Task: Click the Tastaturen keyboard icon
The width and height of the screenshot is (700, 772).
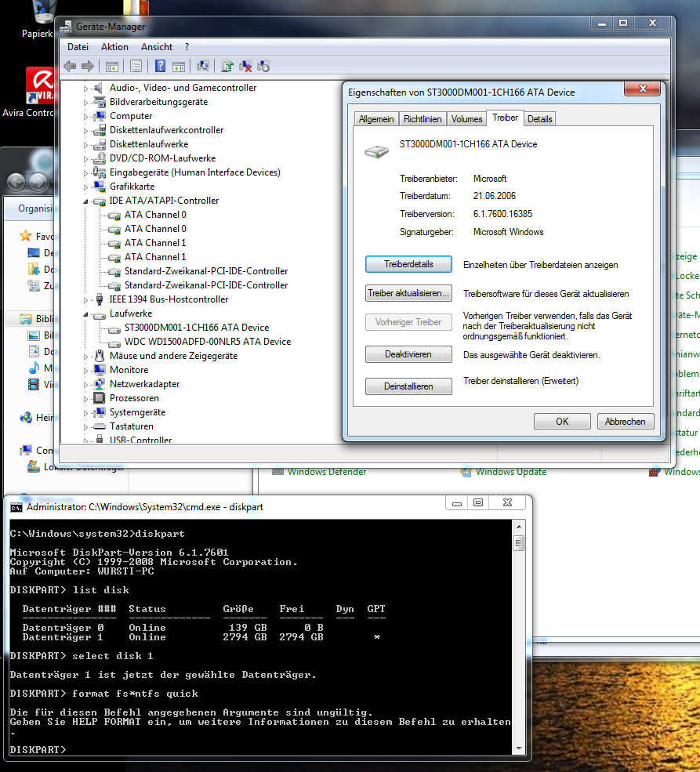Action: (100, 426)
